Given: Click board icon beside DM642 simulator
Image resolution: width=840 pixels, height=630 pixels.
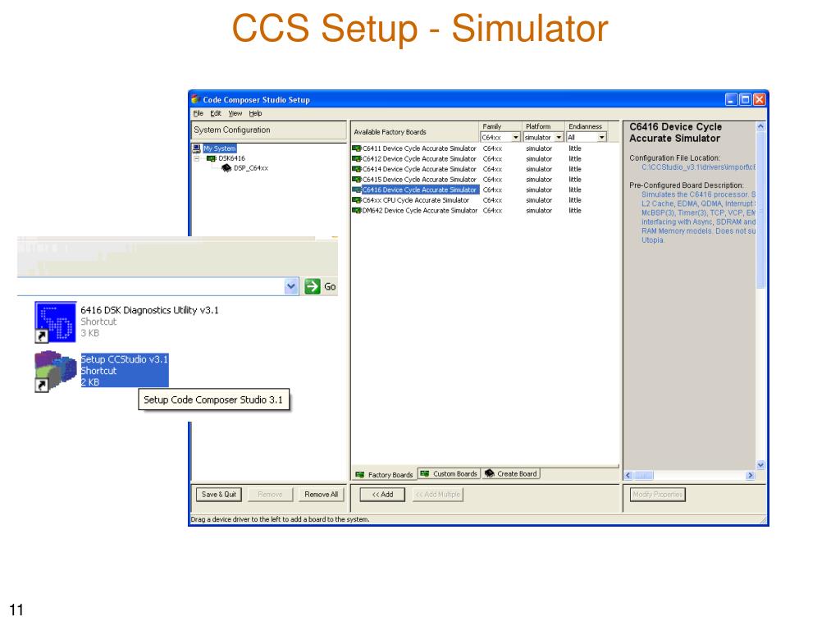Looking at the screenshot, I should [356, 211].
